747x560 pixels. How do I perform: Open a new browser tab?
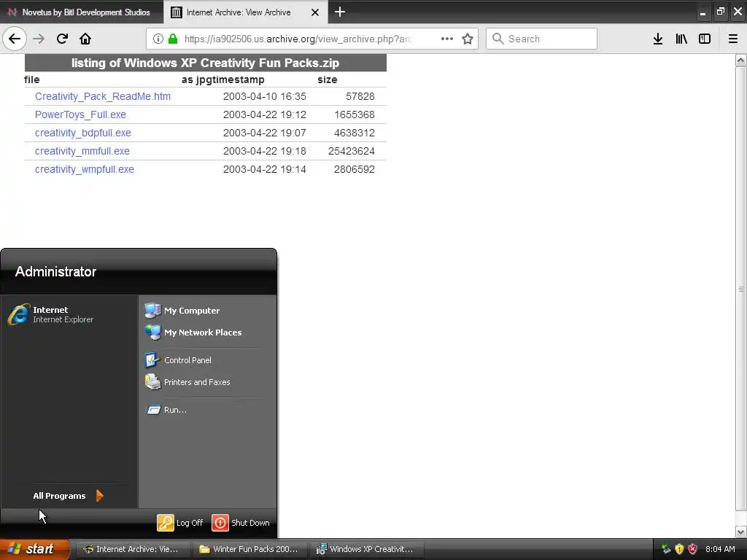pos(340,12)
